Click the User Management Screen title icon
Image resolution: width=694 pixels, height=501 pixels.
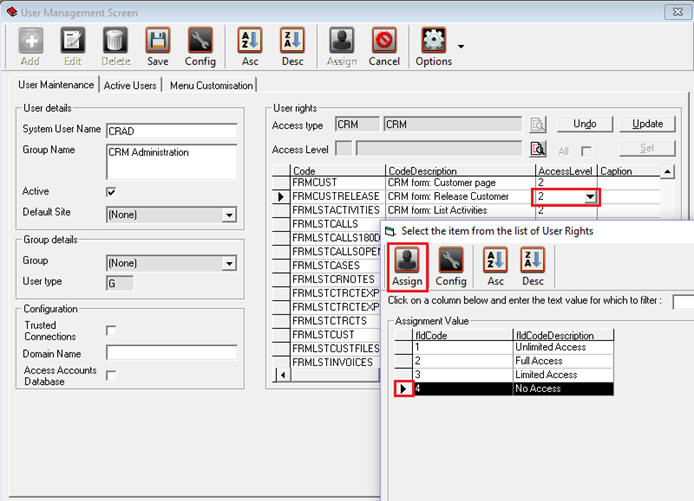pos(12,12)
